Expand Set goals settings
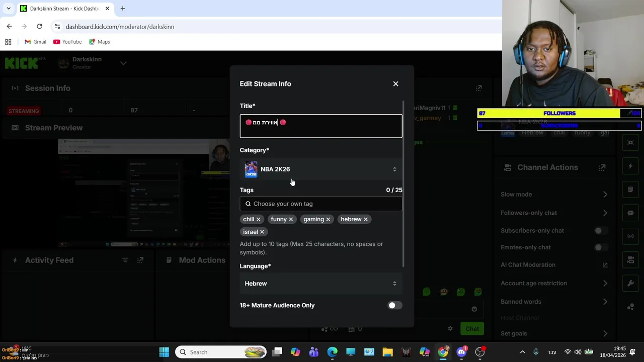The width and height of the screenshot is (644, 362). click(605, 333)
